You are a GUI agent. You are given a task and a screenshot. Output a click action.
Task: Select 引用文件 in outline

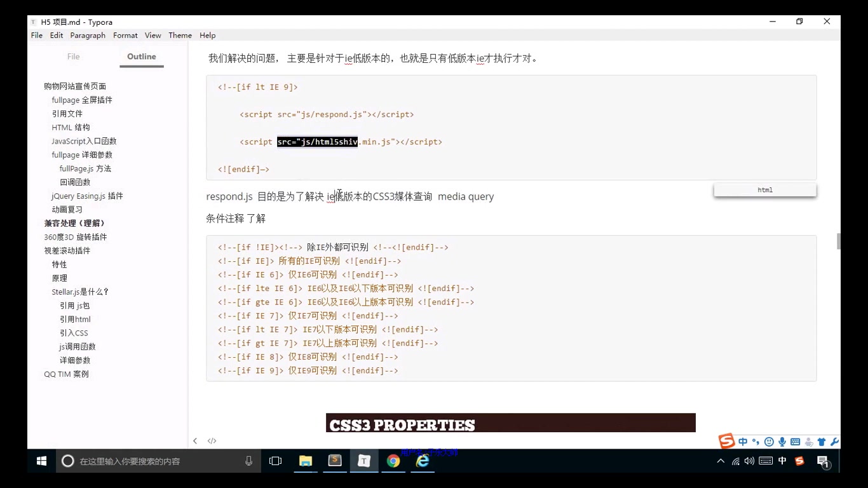(x=67, y=114)
